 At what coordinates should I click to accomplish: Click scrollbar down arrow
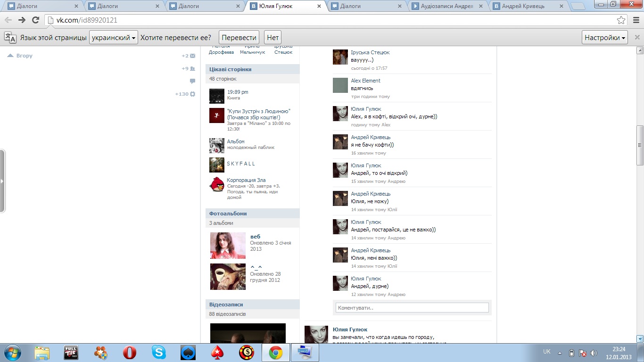coord(640,339)
